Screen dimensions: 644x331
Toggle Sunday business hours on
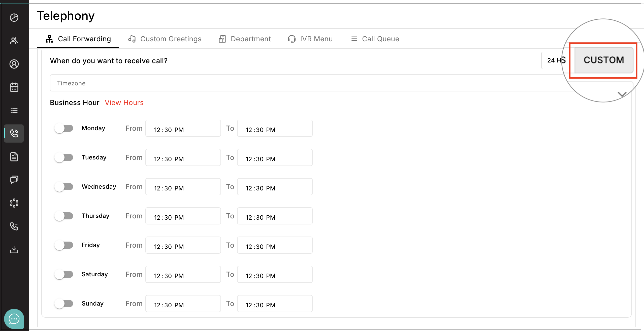pyautogui.click(x=64, y=304)
